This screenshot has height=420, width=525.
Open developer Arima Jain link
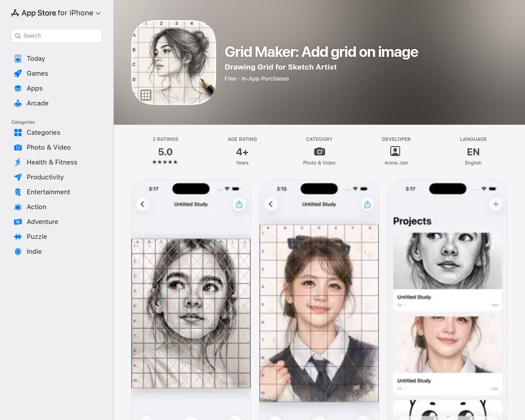396,163
